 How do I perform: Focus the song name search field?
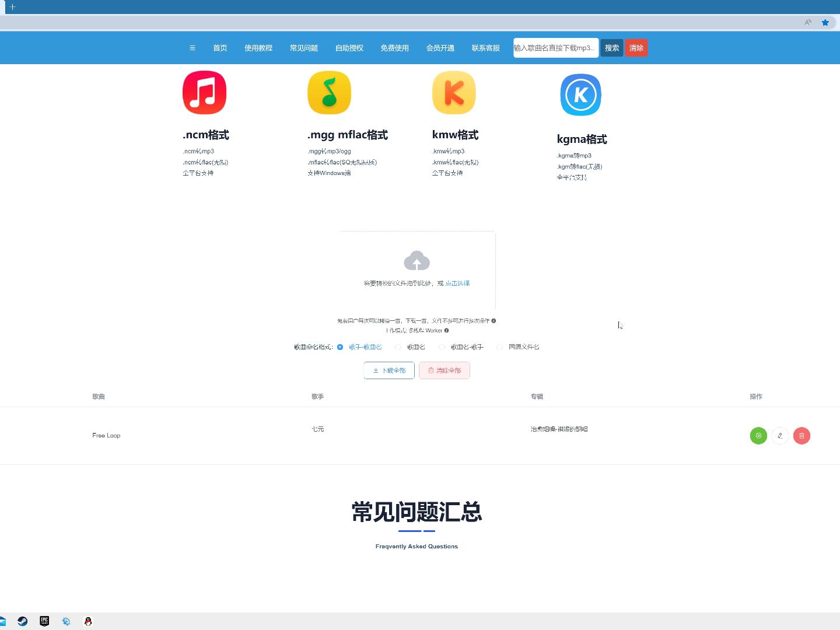pos(556,48)
